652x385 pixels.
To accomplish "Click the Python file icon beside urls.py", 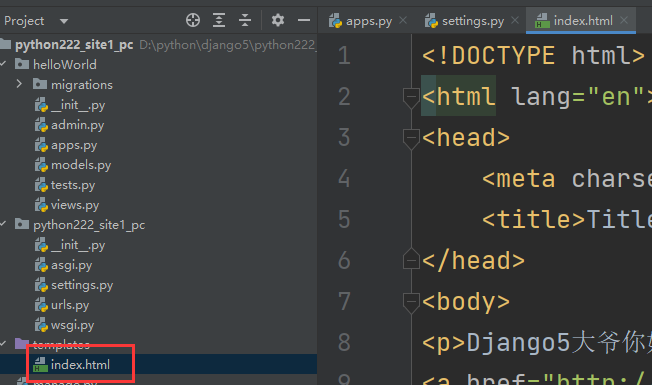I will [41, 305].
